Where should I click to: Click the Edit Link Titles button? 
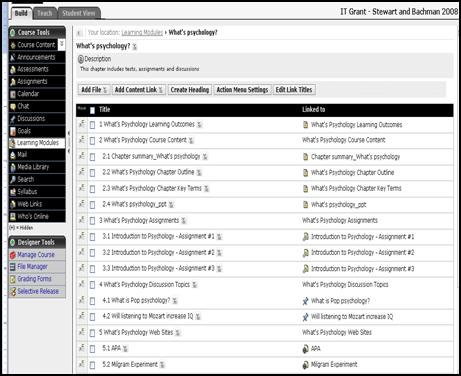(x=294, y=90)
